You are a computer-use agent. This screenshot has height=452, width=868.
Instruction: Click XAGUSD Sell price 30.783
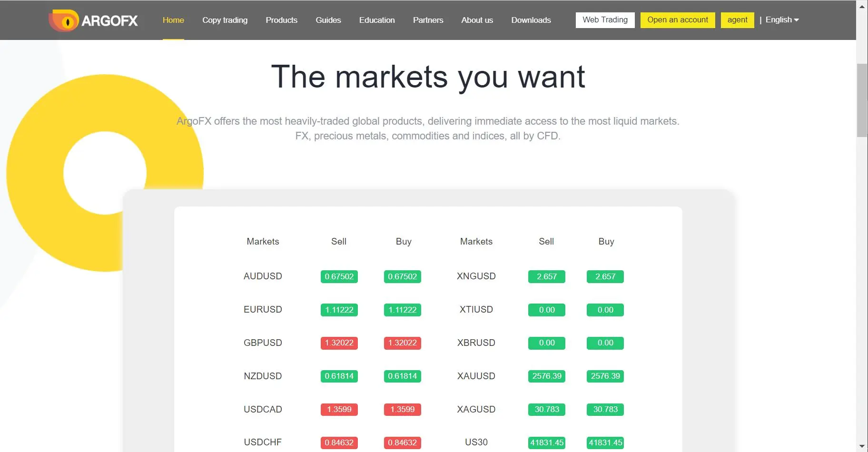[547, 410]
